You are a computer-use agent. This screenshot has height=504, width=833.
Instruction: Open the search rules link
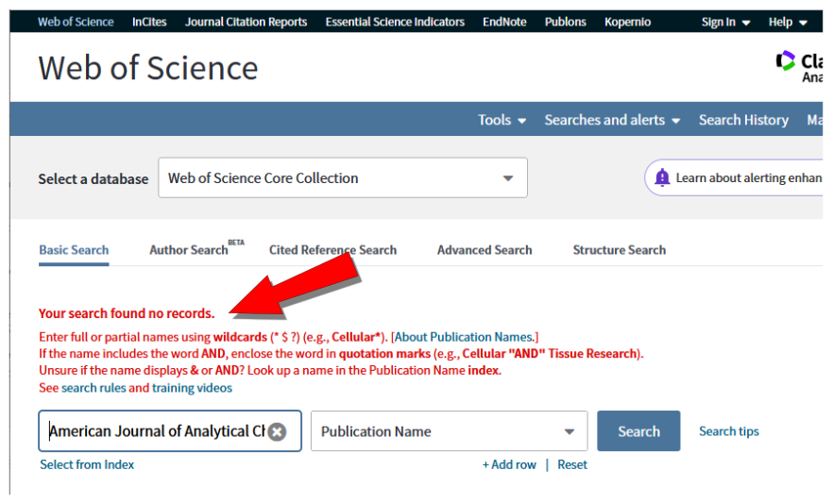tap(93, 388)
